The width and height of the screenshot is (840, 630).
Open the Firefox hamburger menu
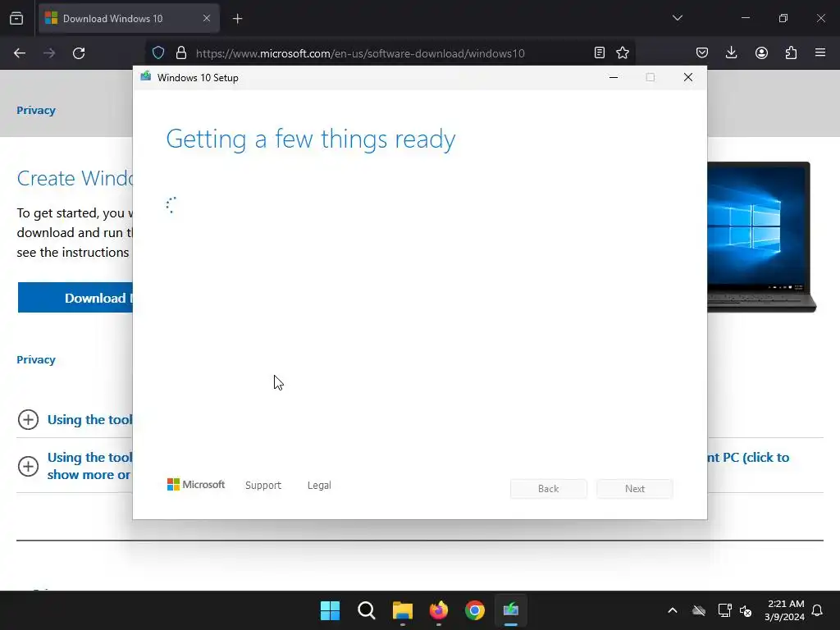point(820,52)
